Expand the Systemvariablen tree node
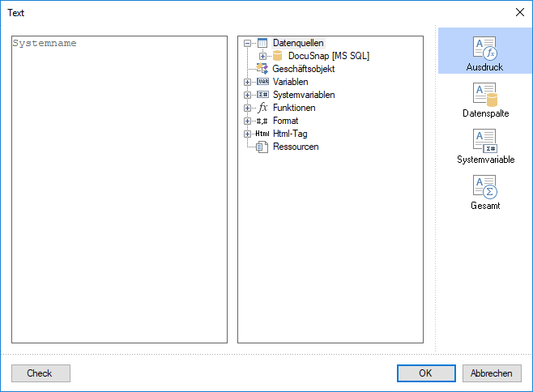Image resolution: width=533 pixels, height=392 pixels. tap(248, 95)
